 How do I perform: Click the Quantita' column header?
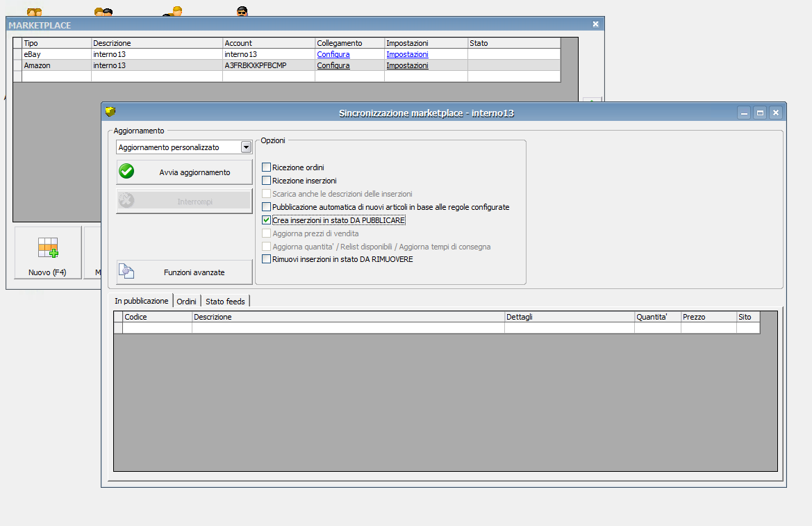[x=658, y=317]
